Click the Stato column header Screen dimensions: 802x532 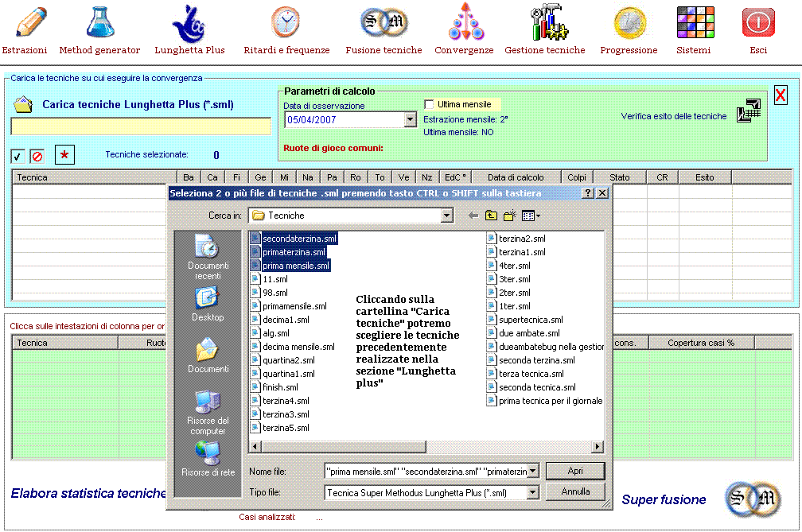619,177
